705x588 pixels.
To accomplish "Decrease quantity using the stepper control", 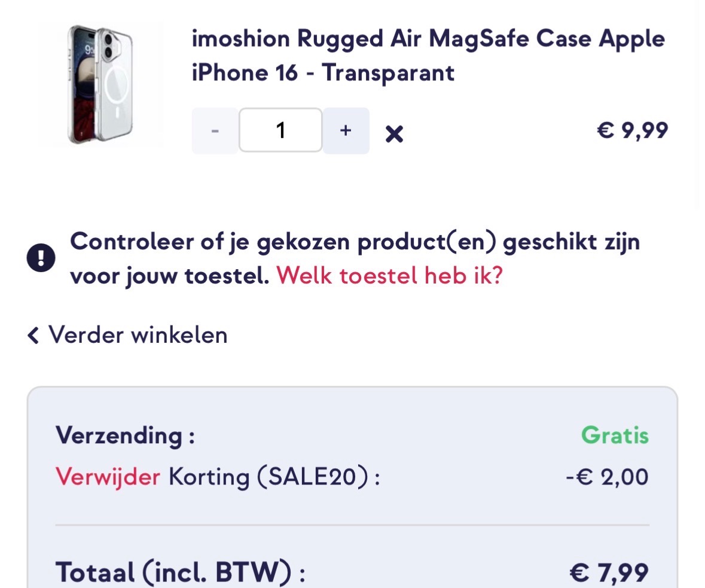I will (x=214, y=130).
